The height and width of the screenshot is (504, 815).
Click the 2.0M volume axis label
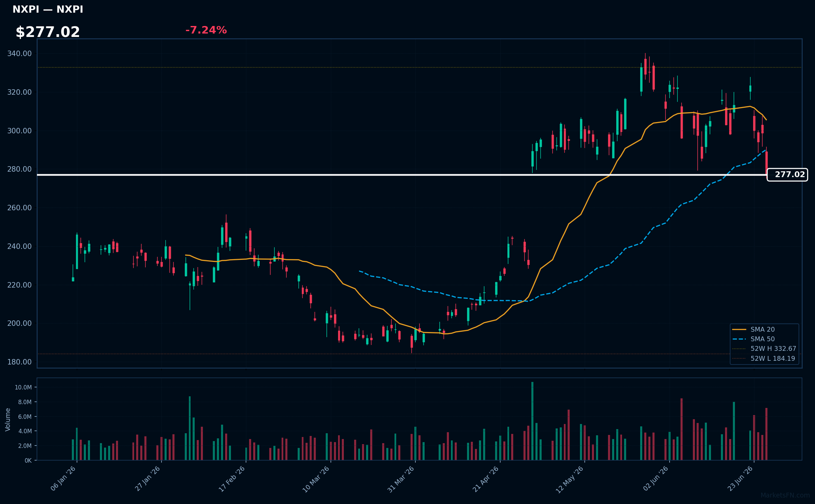(25, 446)
